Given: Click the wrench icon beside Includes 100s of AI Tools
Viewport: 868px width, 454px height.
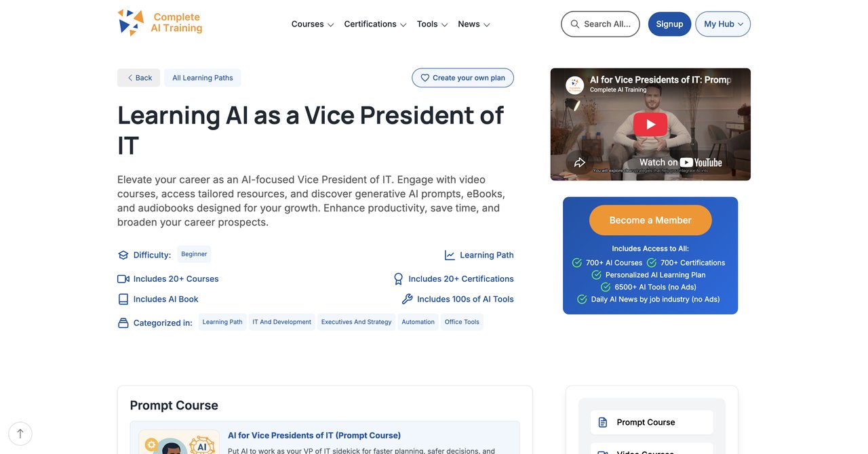Looking at the screenshot, I should tap(407, 299).
